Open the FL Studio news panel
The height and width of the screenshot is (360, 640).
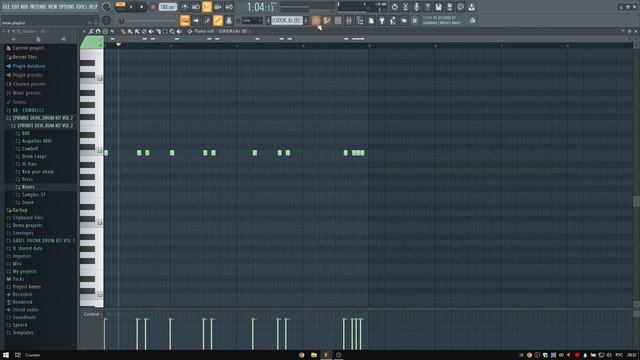[x=444, y=20]
